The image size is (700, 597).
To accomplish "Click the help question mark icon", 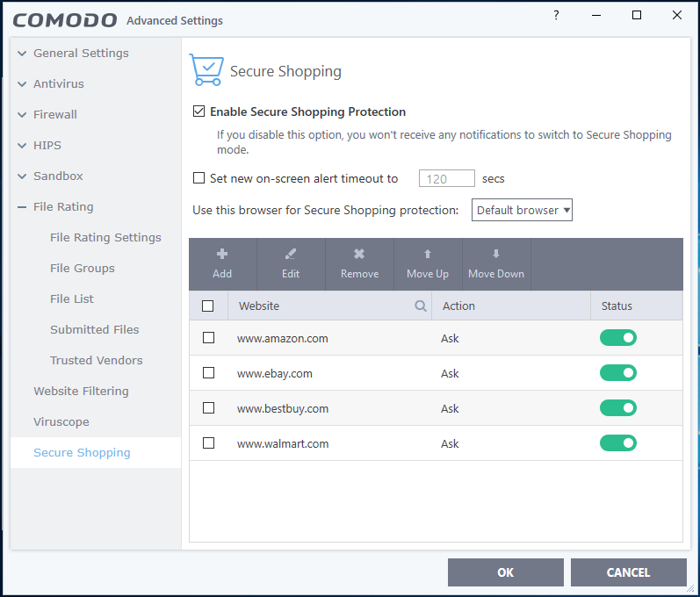I will click(557, 16).
